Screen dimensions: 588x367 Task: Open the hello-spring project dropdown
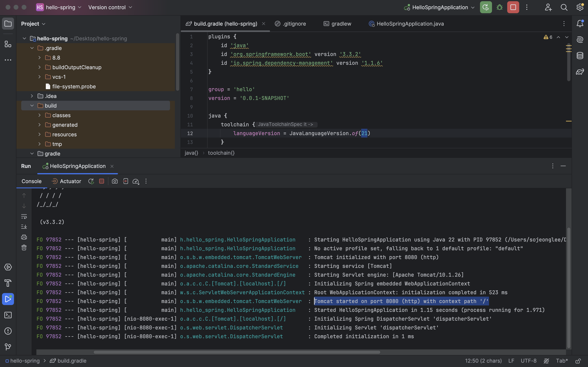pyautogui.click(x=59, y=7)
